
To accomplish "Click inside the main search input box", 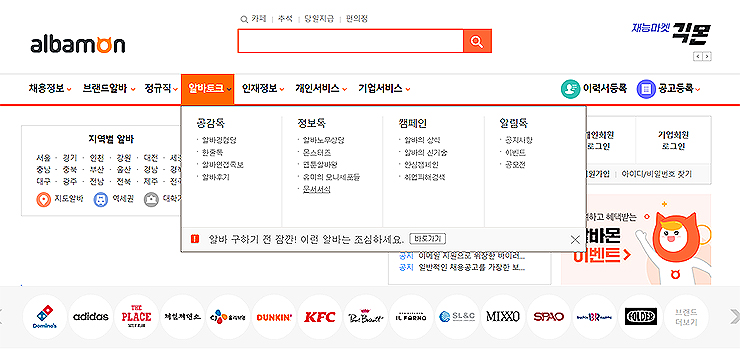I will (x=351, y=41).
